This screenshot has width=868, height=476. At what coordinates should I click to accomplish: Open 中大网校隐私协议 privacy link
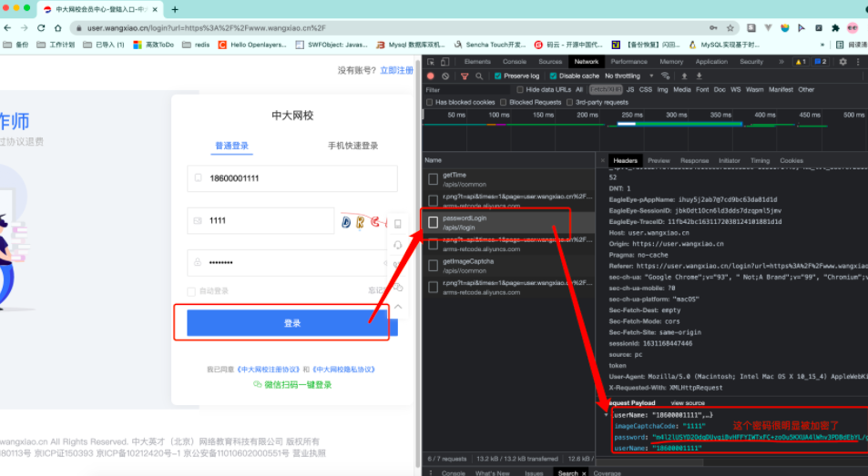tap(343, 370)
